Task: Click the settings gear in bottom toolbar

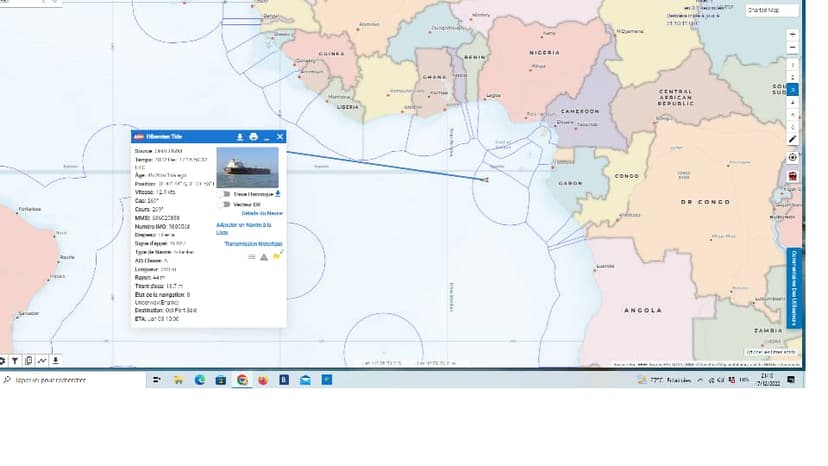Action: (x=2, y=361)
